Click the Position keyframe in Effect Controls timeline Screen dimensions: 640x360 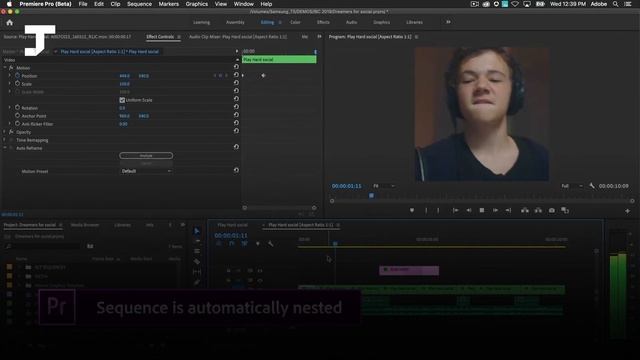[x=263, y=76]
